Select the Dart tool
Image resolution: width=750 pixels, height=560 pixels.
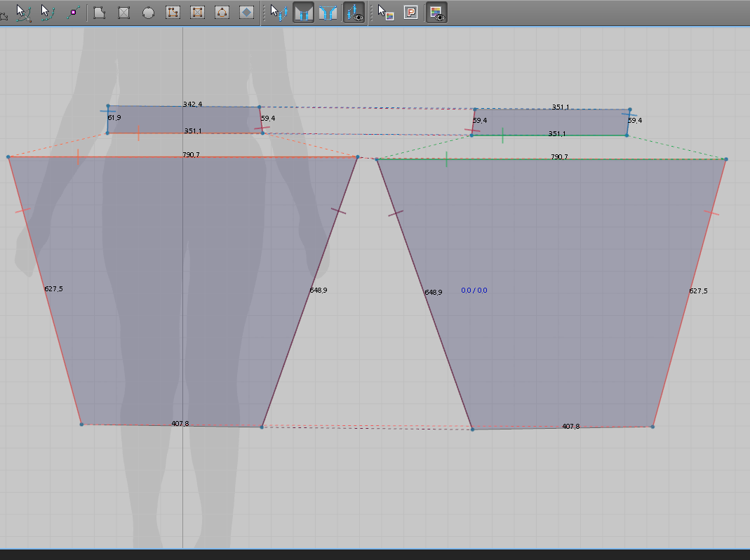[246, 13]
